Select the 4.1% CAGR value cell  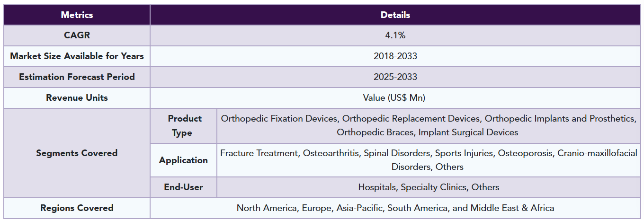coord(395,35)
